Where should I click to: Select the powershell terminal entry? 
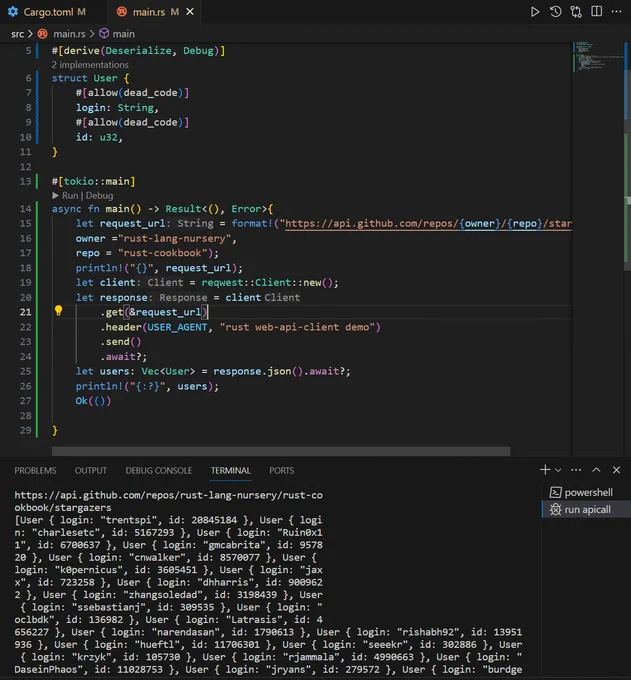[x=586, y=492]
